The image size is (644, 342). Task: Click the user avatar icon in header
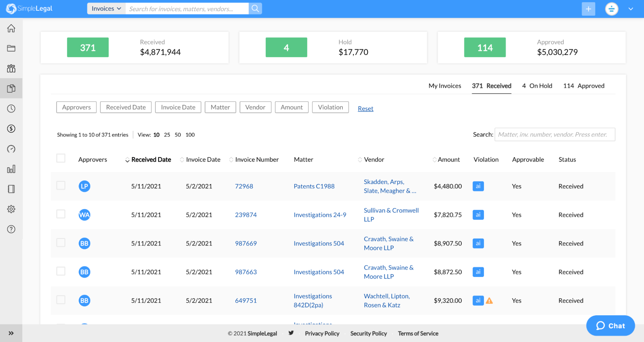click(611, 9)
